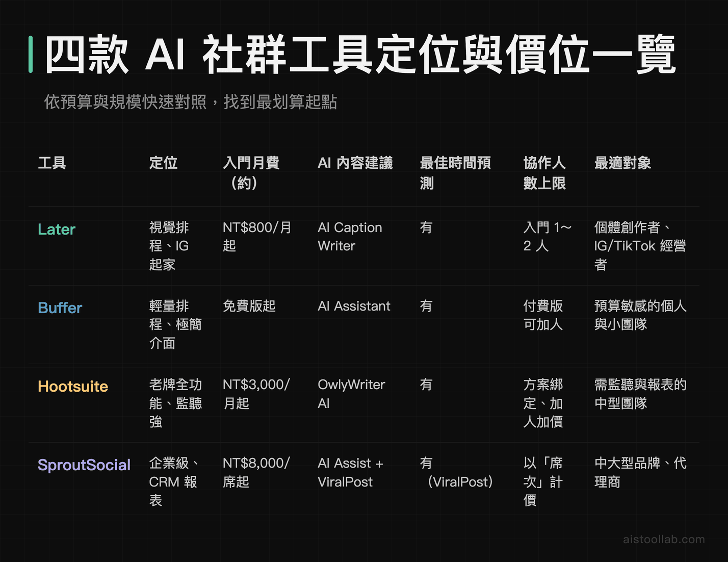Viewport: 728px width, 562px height.
Task: Click the cell 需監聽與報表的中型團隊
Action: point(640,394)
